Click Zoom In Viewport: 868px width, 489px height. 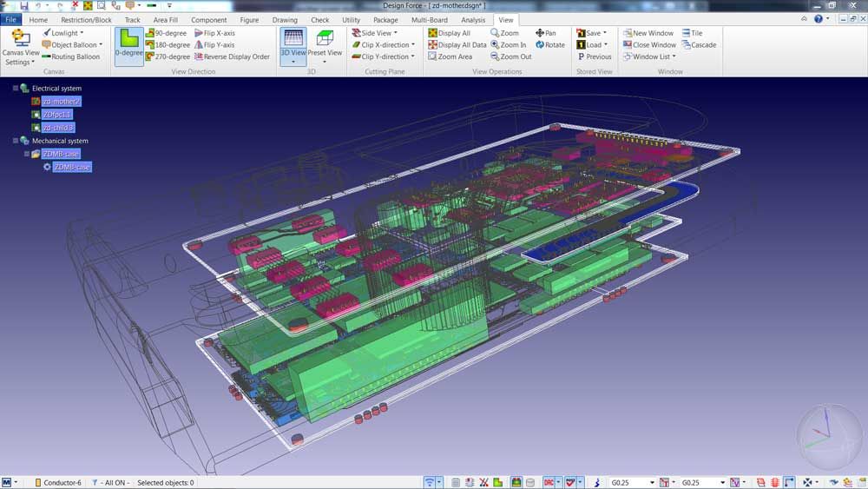coord(508,45)
